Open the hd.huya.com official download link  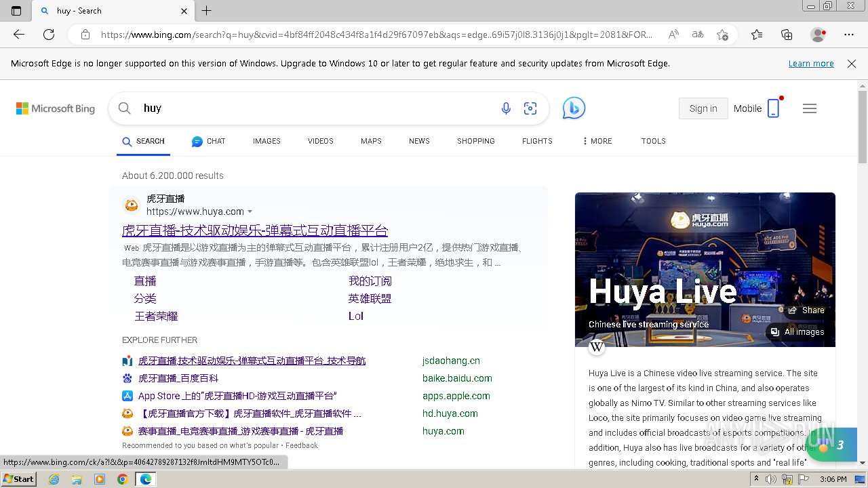point(250,413)
